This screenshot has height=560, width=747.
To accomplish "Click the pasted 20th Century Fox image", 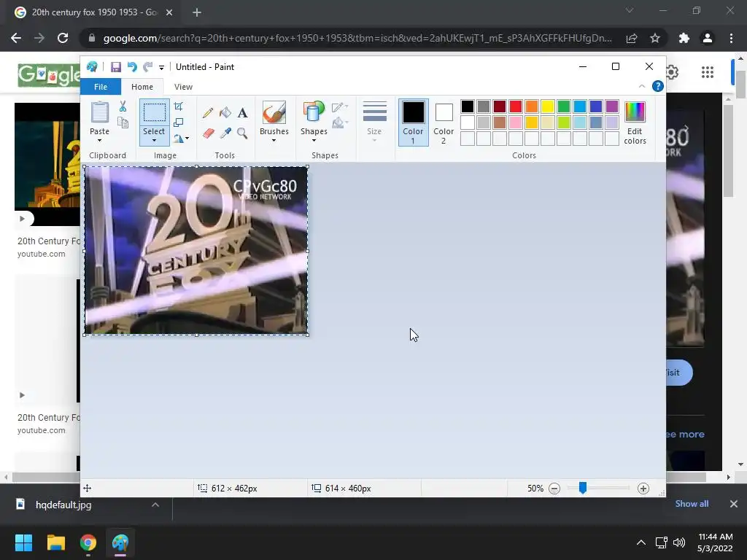I will click(196, 251).
